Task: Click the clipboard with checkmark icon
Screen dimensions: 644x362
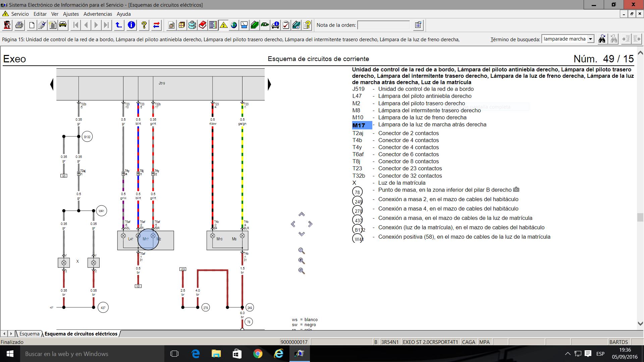Action: coord(286,25)
